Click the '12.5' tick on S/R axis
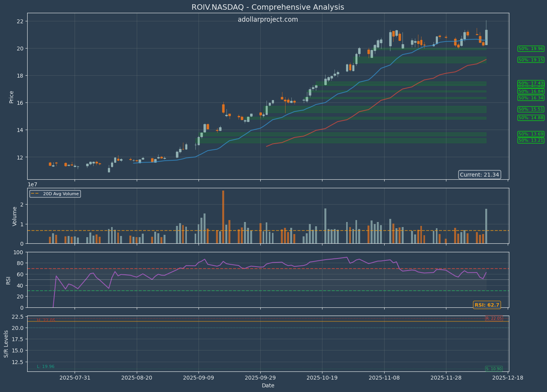The width and height of the screenshot is (547, 392). (18, 362)
